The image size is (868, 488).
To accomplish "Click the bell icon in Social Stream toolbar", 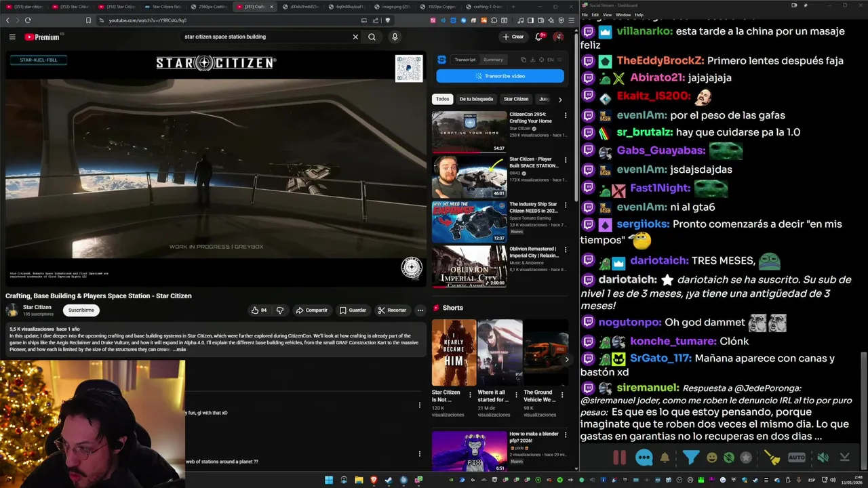I will 665,457.
